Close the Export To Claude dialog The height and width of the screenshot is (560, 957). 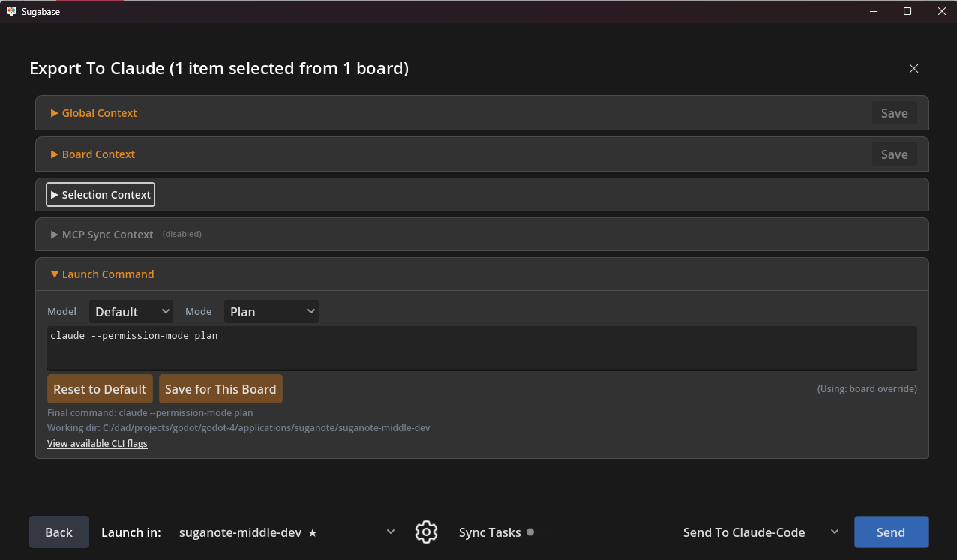913,68
